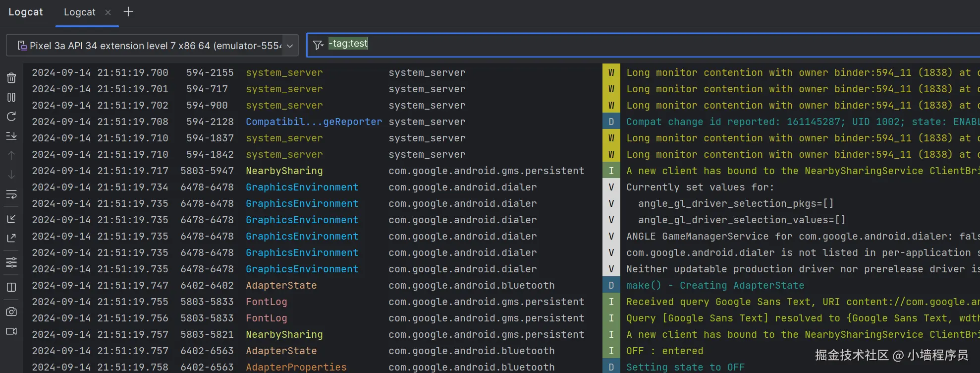Click AdapterState tag at 21:51:19.747
Screen dimensions: 980x373
281,285
